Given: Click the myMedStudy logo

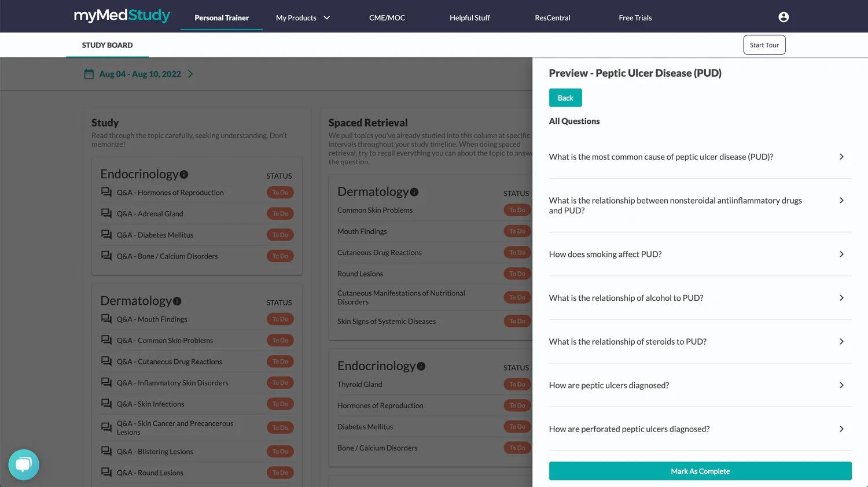Looking at the screenshot, I should tap(122, 16).
